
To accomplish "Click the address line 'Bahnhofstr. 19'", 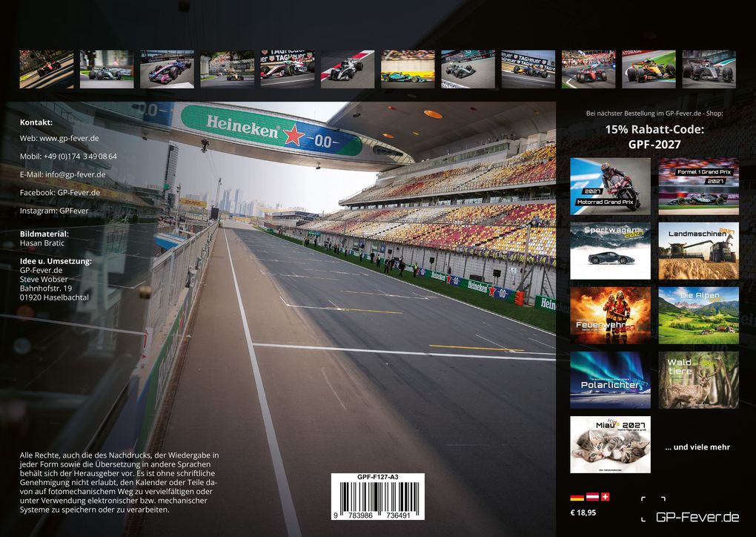I will (x=46, y=289).
